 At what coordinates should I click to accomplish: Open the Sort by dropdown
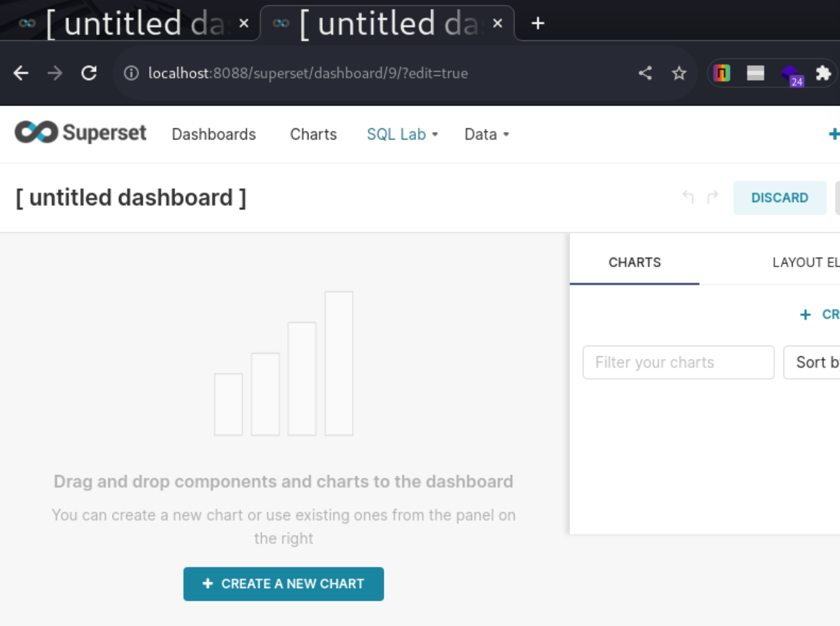815,363
